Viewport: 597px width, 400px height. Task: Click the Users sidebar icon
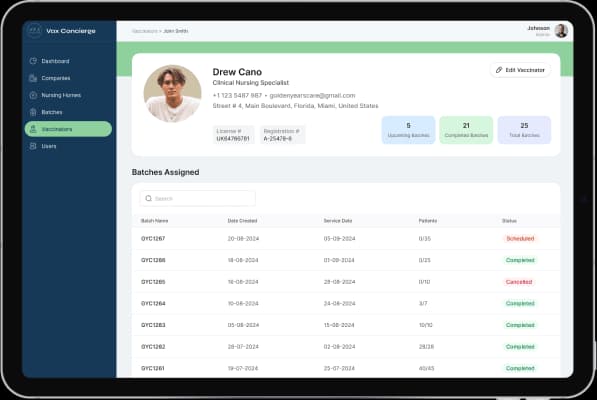pos(33,146)
